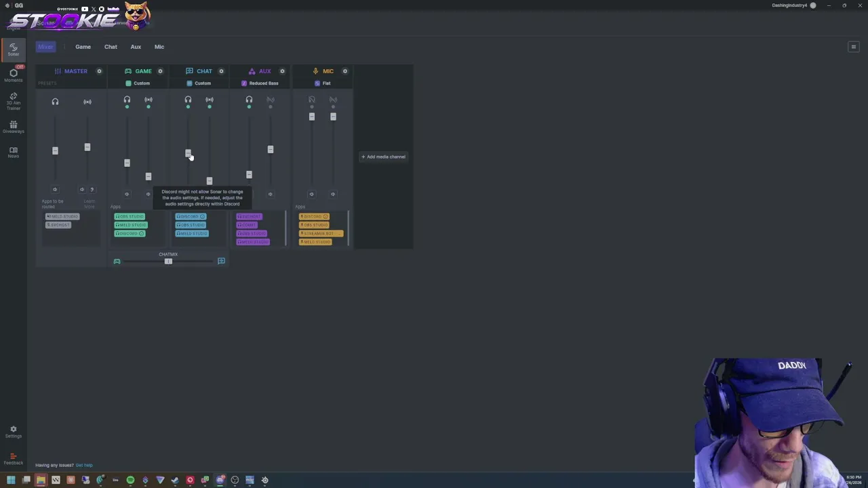
Task: Mute the Mic monitoring fader
Action: tap(312, 194)
